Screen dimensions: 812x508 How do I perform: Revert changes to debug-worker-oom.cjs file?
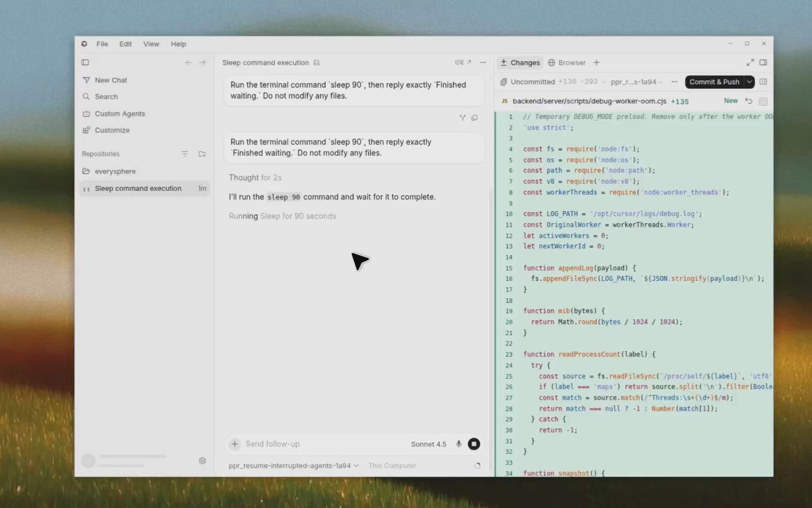749,101
